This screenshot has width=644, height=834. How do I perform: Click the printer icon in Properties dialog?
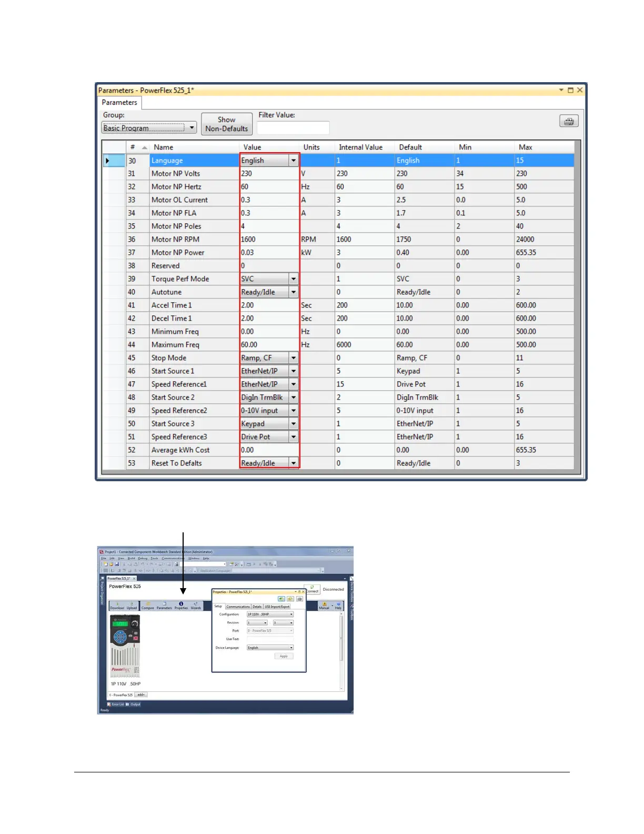(x=299, y=599)
